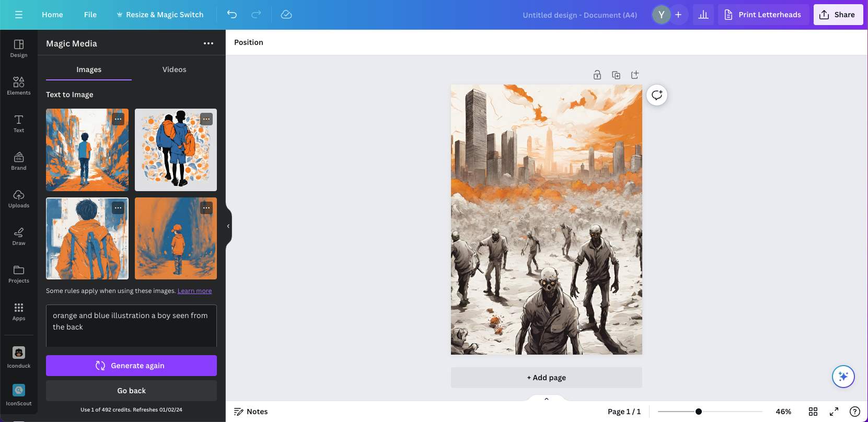Open the Elements sidebar panel

click(19, 86)
